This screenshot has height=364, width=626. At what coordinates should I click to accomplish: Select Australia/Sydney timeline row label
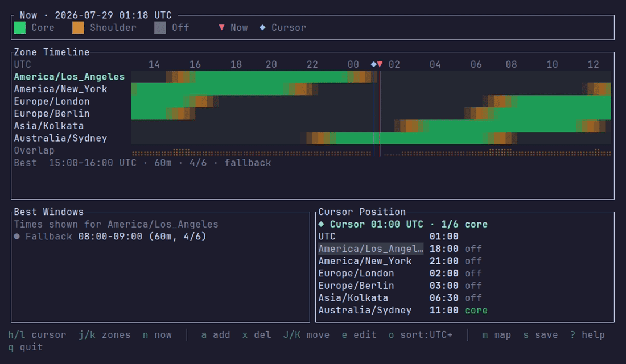(x=60, y=138)
